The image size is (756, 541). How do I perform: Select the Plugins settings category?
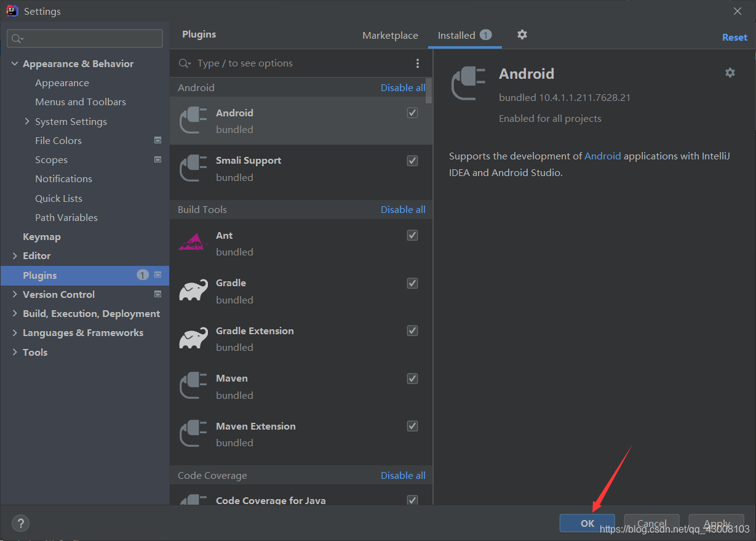[x=85, y=275]
